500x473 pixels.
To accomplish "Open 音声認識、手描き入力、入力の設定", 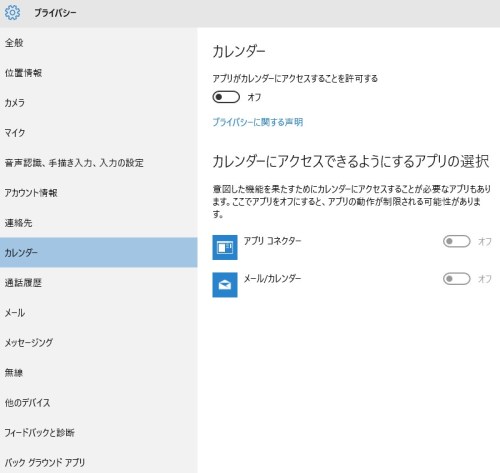I will tap(99, 163).
